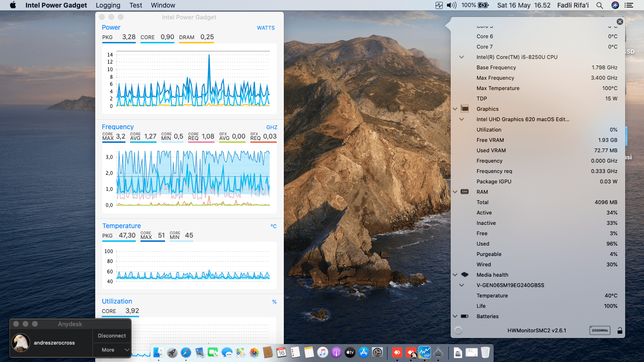The height and width of the screenshot is (362, 644).
Task: Open Finder from the dock
Action: (158, 352)
